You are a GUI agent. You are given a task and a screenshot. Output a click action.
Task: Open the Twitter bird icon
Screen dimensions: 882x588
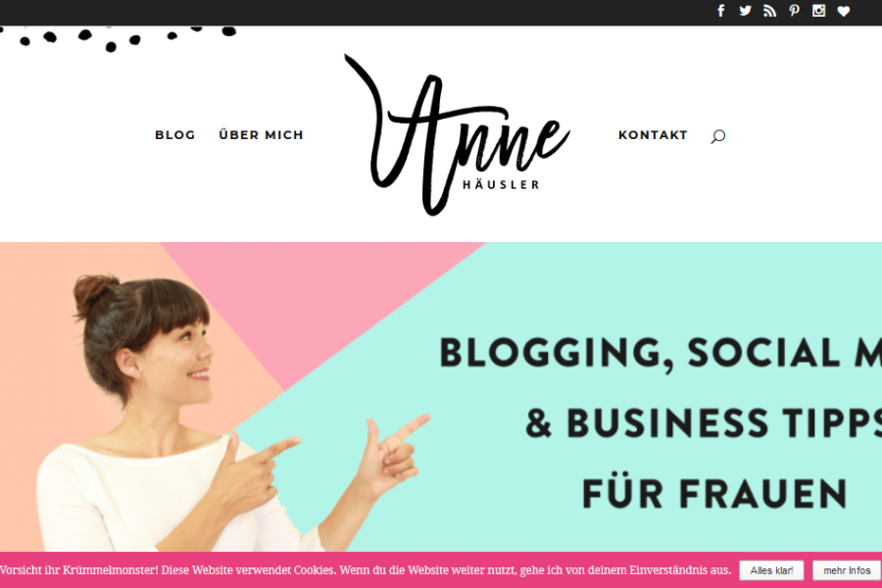(746, 11)
